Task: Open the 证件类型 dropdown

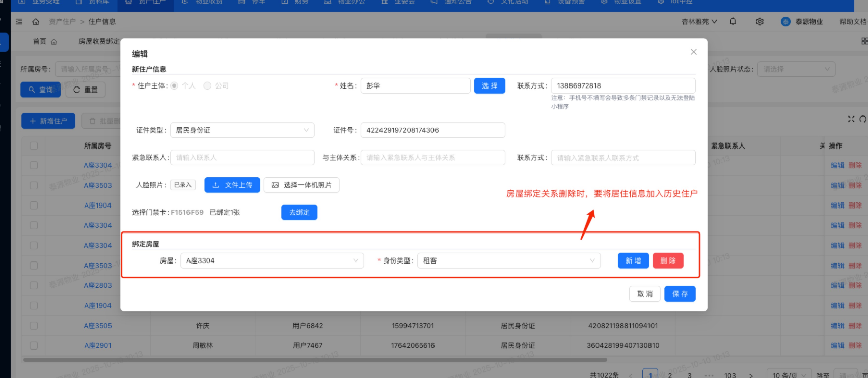Action: 242,130
